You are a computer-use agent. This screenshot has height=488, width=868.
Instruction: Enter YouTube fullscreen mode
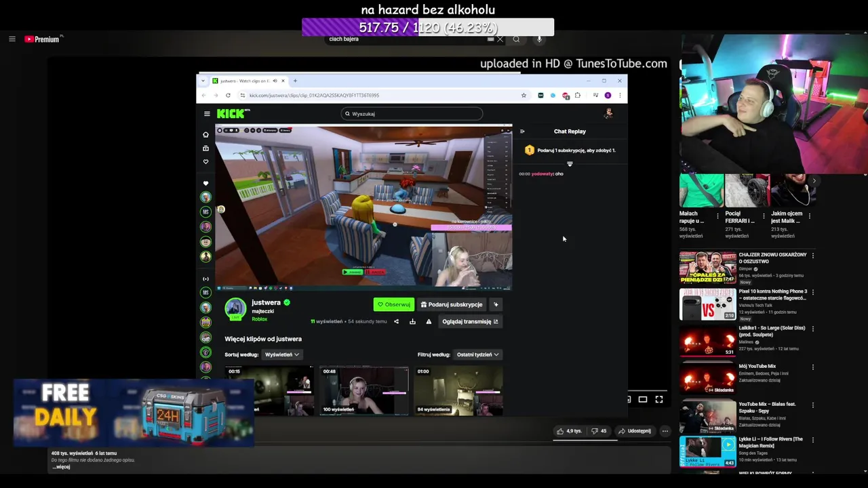click(658, 399)
